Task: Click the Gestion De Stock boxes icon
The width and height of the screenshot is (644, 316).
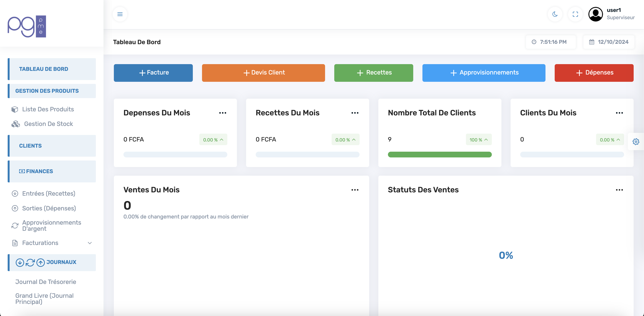Action: pyautogui.click(x=16, y=124)
